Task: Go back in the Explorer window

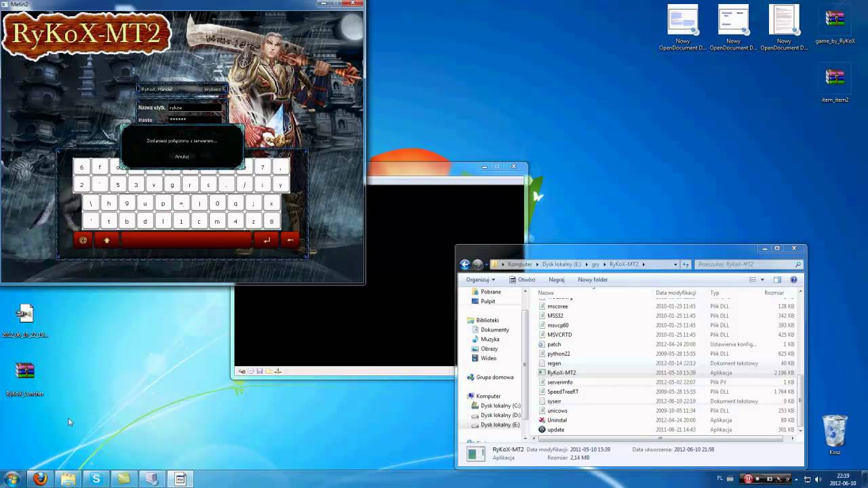Action: (465, 264)
